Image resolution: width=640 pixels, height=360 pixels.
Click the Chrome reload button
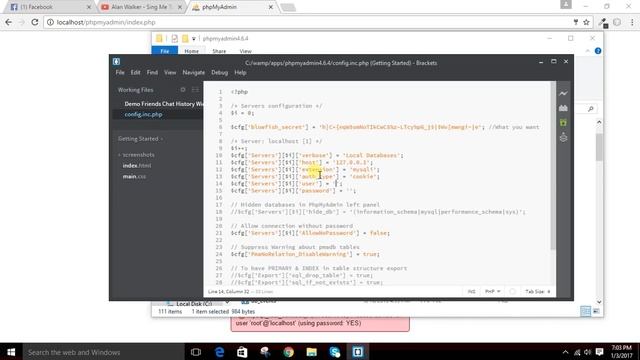pyautogui.click(x=35, y=22)
